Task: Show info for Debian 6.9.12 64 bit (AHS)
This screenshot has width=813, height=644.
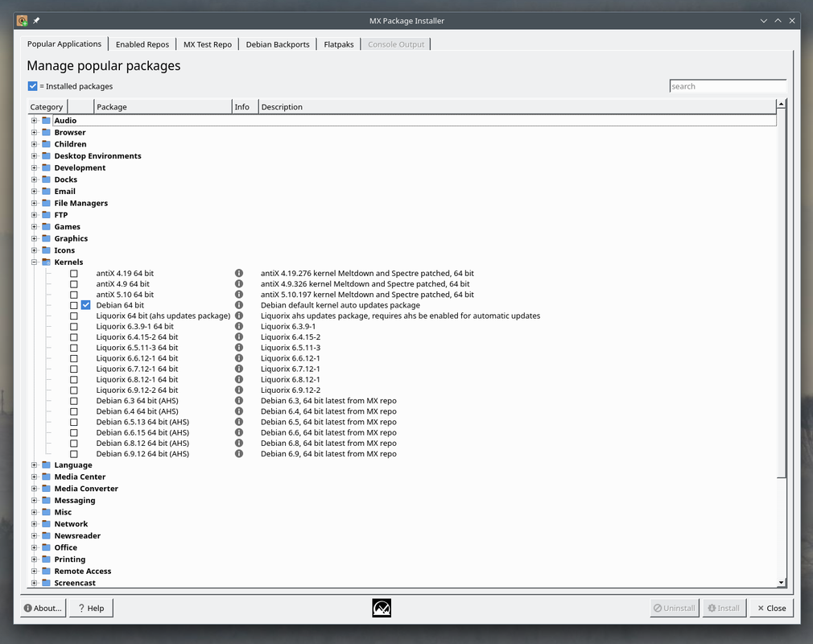Action: (x=238, y=454)
